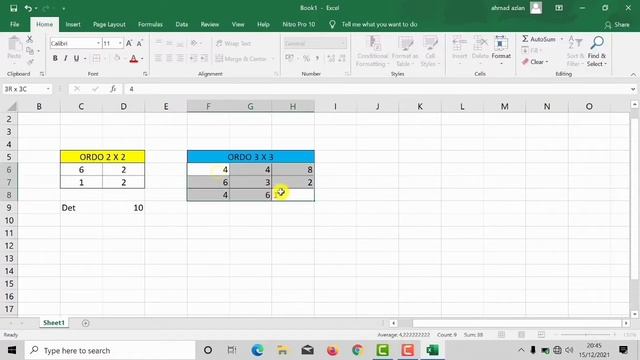Viewport: 640px width, 360px height.
Task: Undo the last action
Action: (28, 8)
